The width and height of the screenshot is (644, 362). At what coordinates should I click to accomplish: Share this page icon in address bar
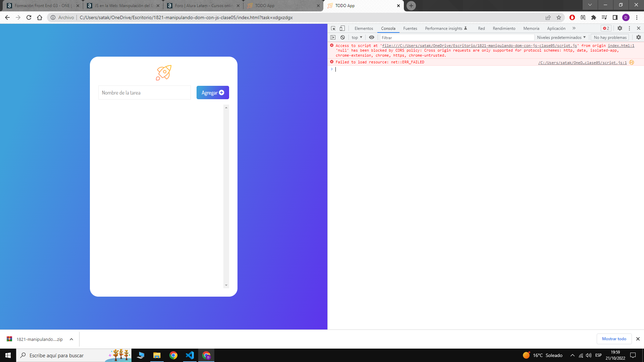[548, 17]
